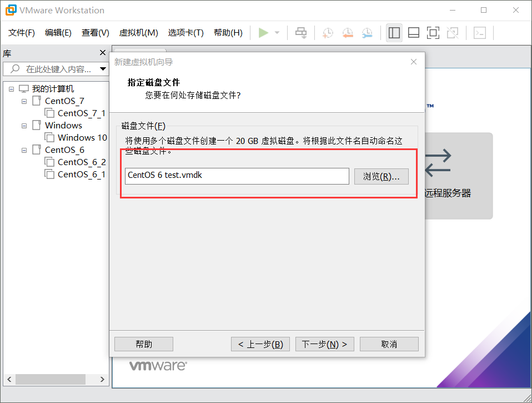Open the 文件(F) menu

[x=21, y=33]
